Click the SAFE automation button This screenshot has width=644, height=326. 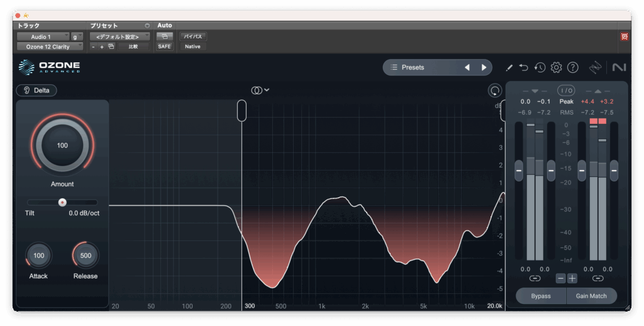(164, 47)
